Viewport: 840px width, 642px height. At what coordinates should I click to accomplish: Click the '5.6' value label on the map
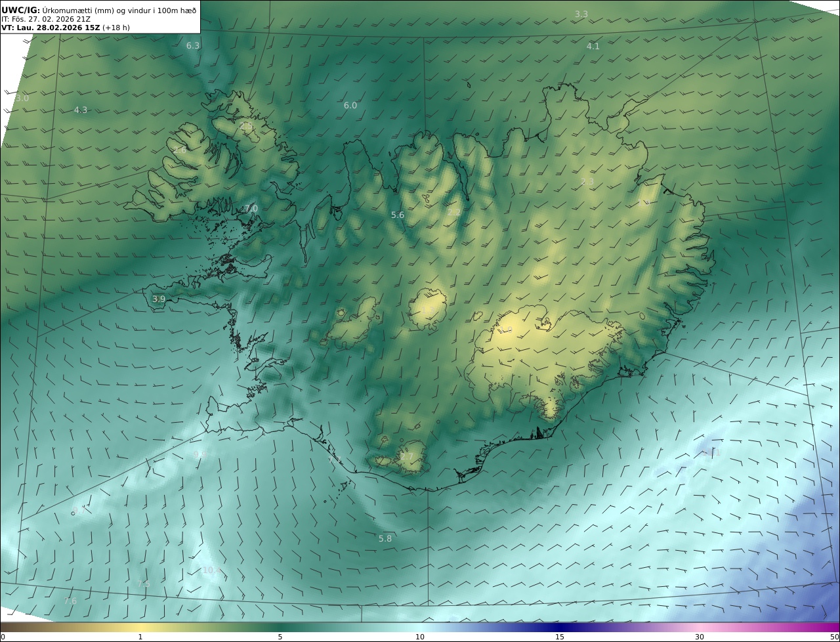[398, 215]
